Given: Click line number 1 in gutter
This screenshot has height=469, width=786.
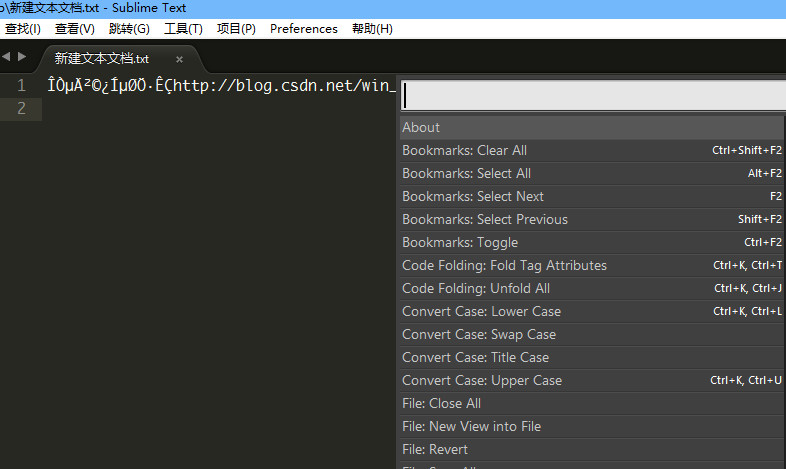Looking at the screenshot, I should tap(21, 85).
